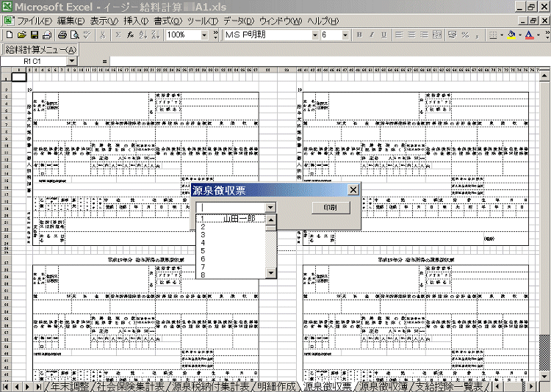Click the font color icon
551x392 pixels.
point(528,35)
